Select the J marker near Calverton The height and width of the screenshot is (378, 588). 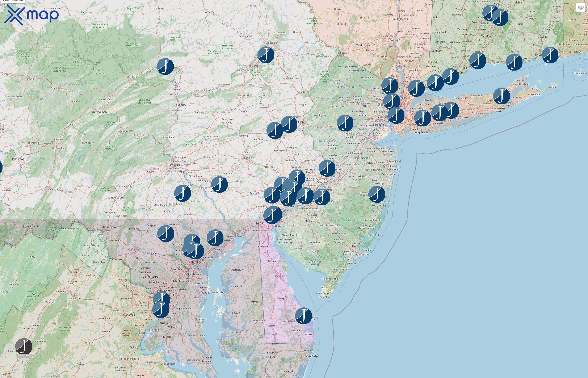pyautogui.click(x=501, y=96)
